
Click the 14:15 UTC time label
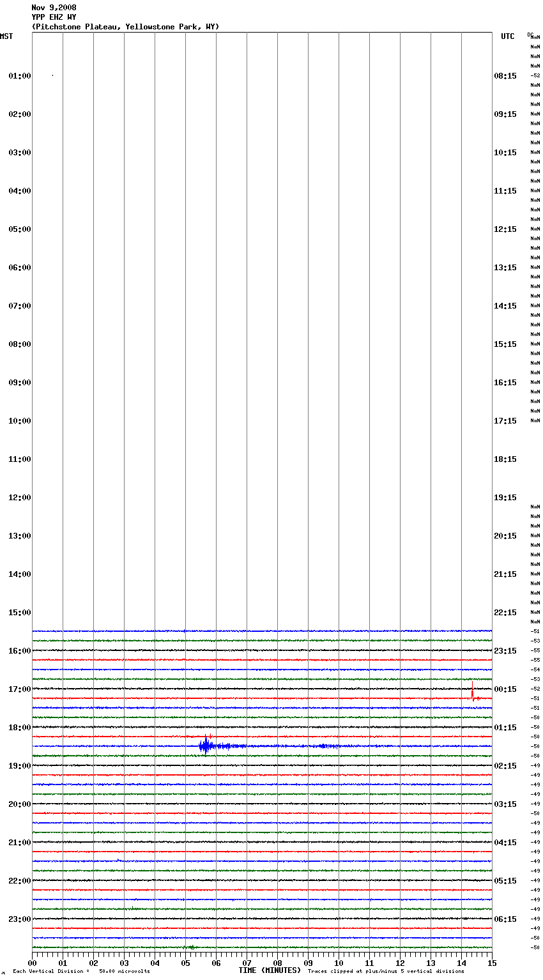tap(505, 306)
